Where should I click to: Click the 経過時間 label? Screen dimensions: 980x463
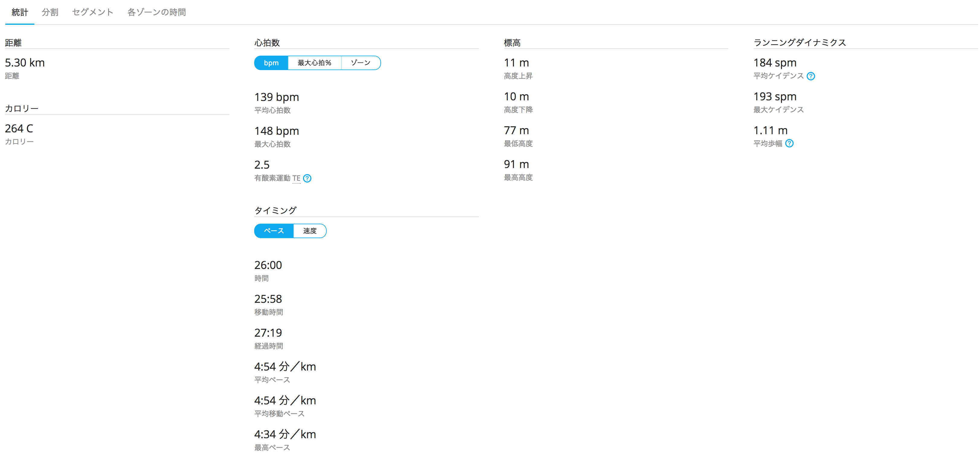pos(269,346)
